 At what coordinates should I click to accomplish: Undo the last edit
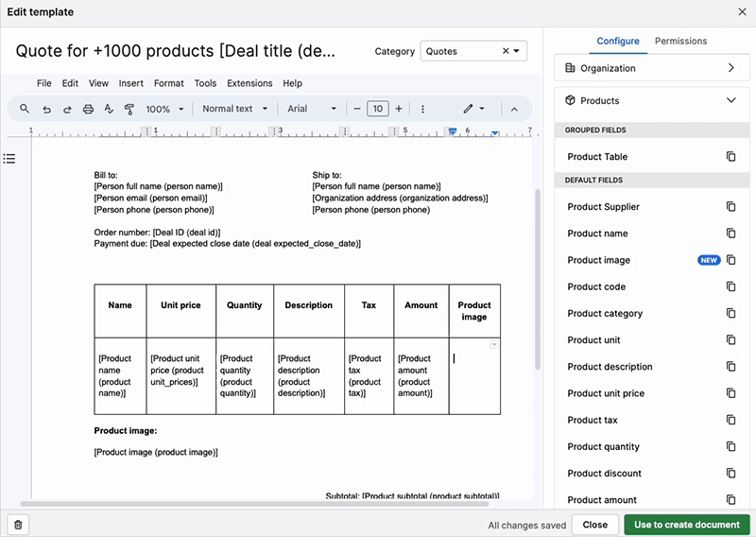click(x=46, y=109)
